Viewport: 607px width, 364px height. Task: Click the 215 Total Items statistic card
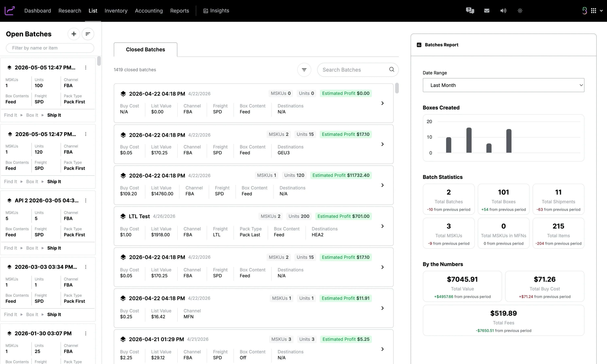pos(558,233)
